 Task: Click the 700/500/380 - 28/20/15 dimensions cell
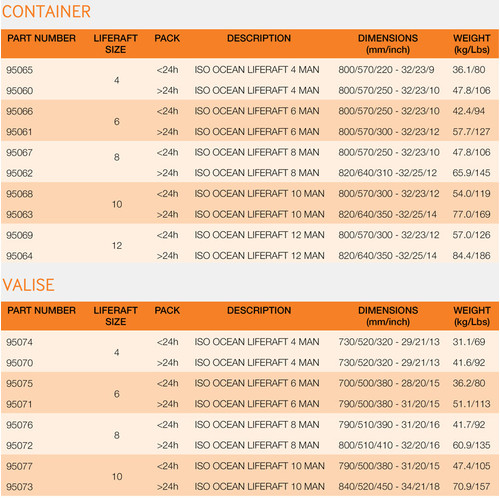[x=389, y=383]
